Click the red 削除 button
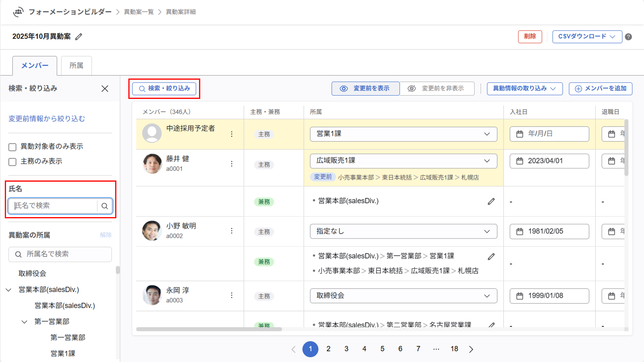644x362 pixels. [x=530, y=37]
